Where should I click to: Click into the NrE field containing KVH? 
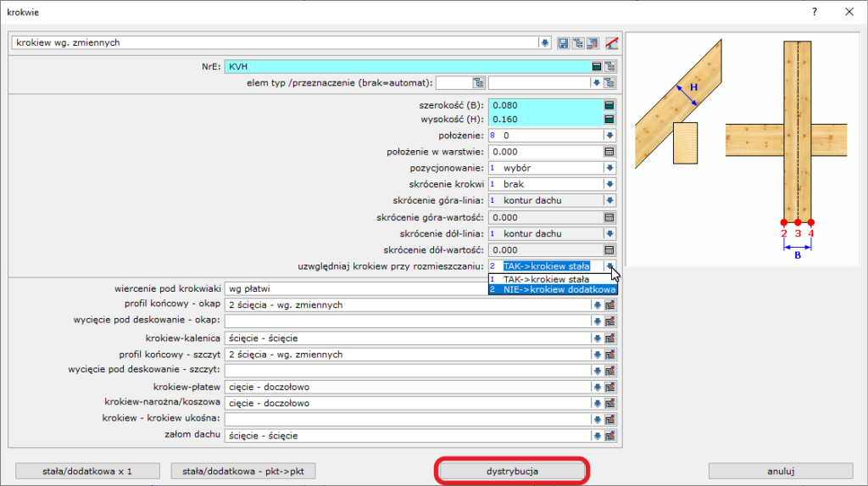pos(407,66)
